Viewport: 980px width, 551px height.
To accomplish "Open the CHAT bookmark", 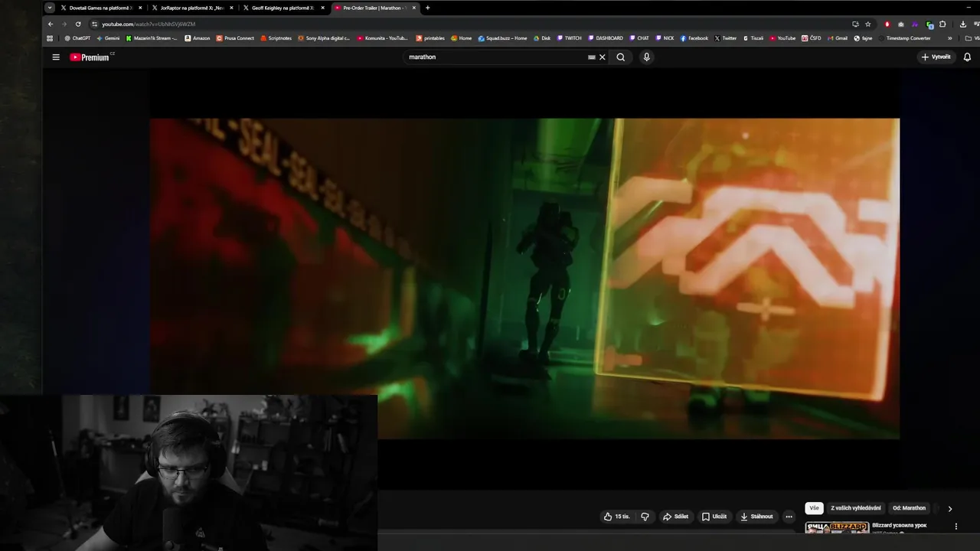I will coord(639,38).
